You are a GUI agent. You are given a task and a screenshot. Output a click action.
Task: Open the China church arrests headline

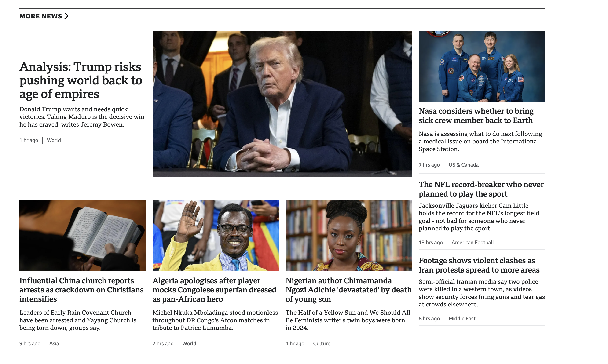81,290
